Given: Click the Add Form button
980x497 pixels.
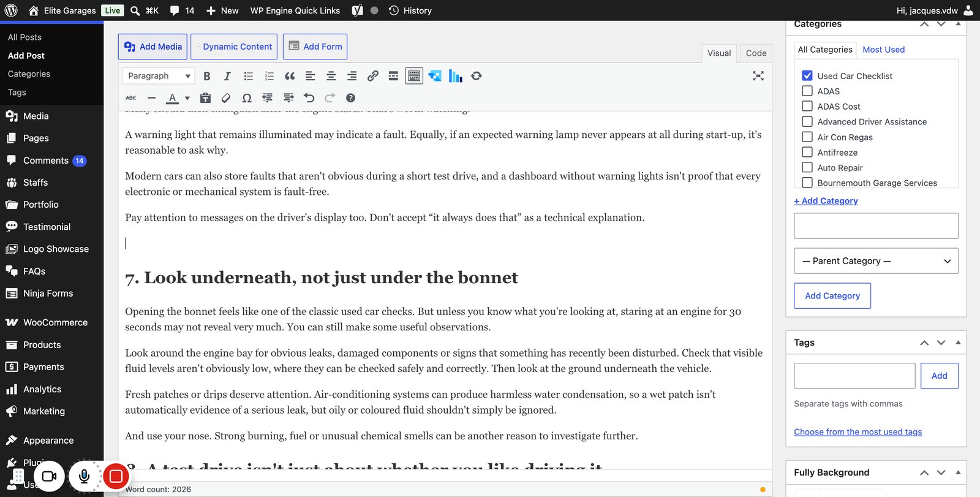Looking at the screenshot, I should [315, 47].
